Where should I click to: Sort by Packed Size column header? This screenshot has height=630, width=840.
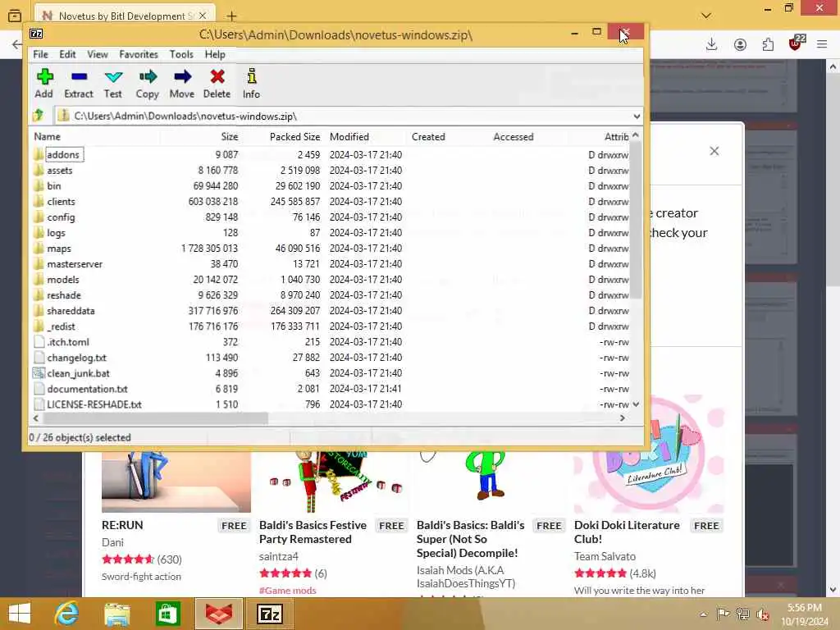click(294, 137)
